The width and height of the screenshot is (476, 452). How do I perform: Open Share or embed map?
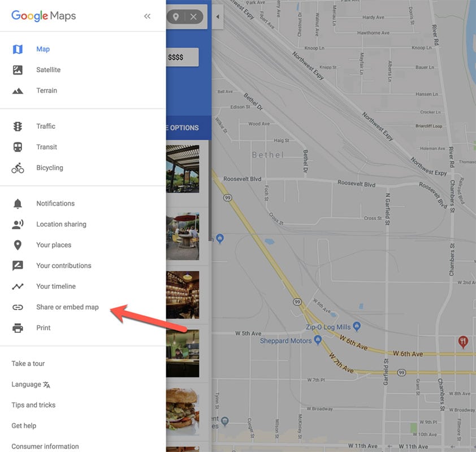pyautogui.click(x=67, y=307)
